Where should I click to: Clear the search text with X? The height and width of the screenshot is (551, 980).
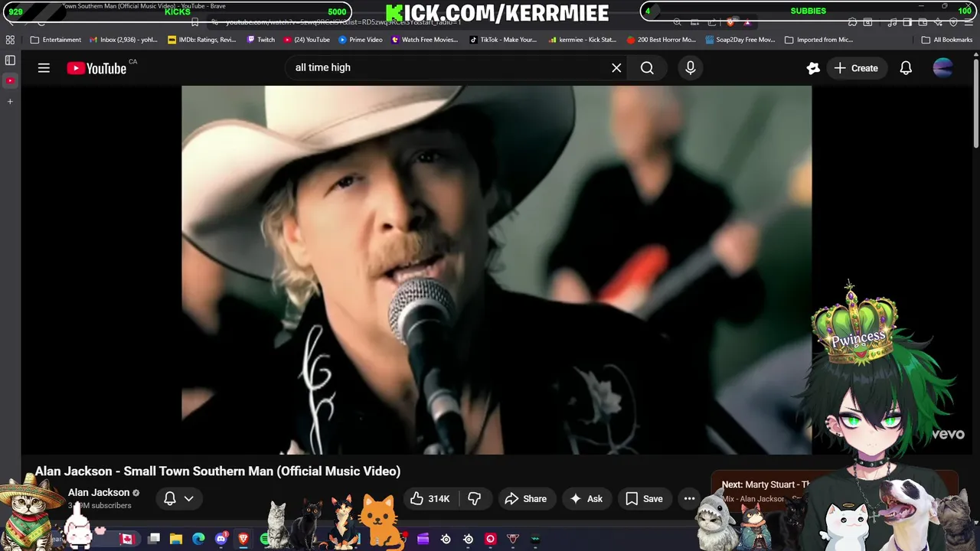(616, 68)
